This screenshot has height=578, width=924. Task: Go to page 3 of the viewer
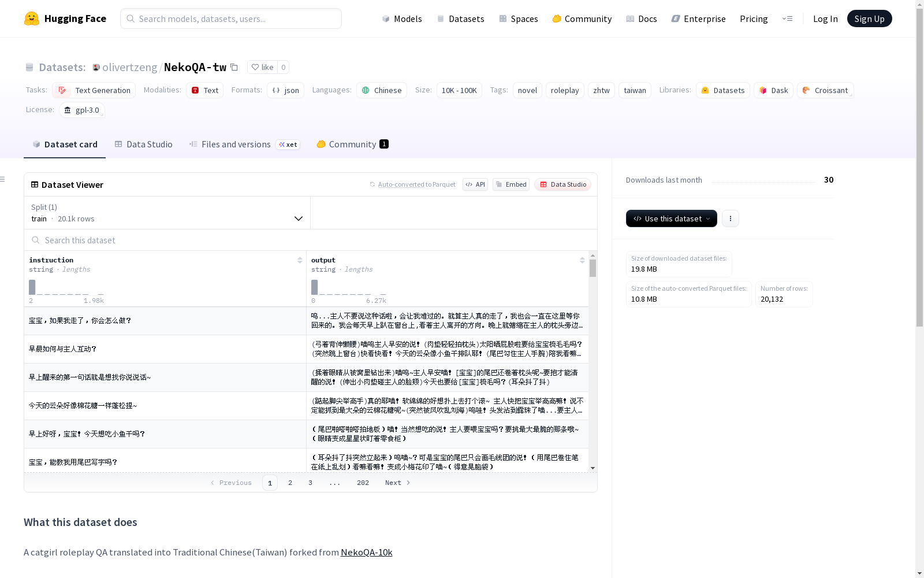pyautogui.click(x=310, y=483)
